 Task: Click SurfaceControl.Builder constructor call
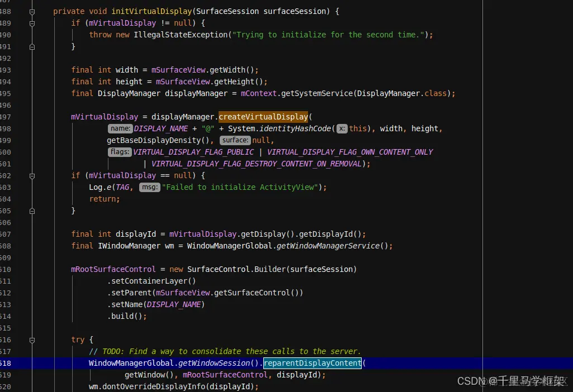(x=236, y=269)
